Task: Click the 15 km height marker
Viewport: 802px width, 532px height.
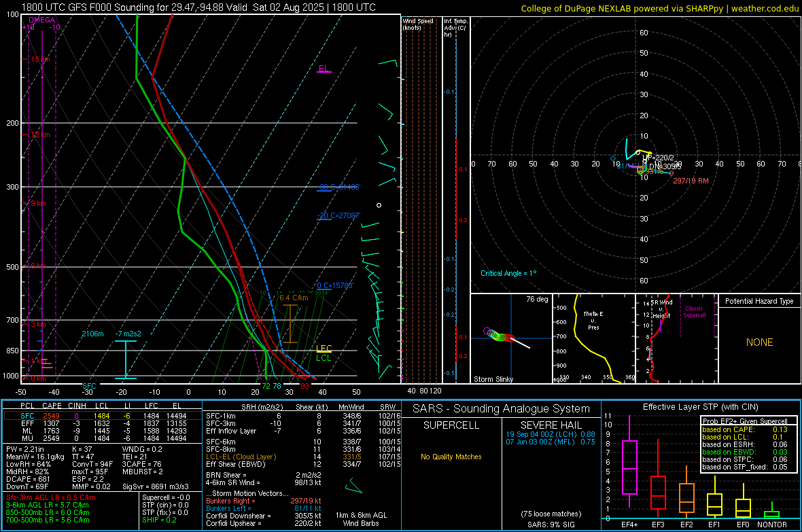Action: (40, 59)
